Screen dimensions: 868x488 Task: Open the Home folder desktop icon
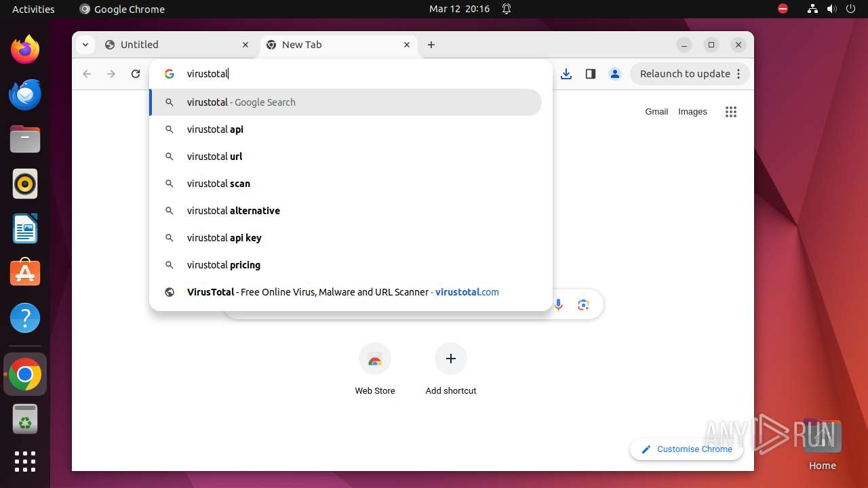click(x=822, y=445)
